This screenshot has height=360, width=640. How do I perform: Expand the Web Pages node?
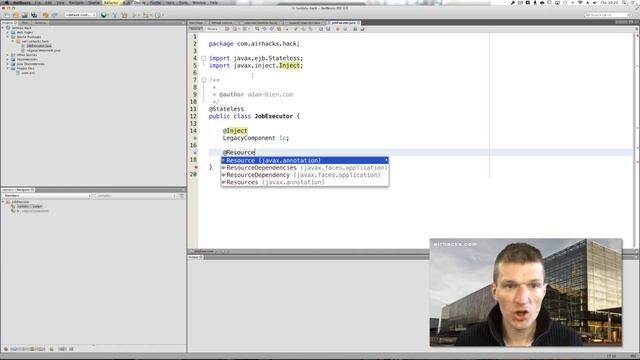click(8, 32)
